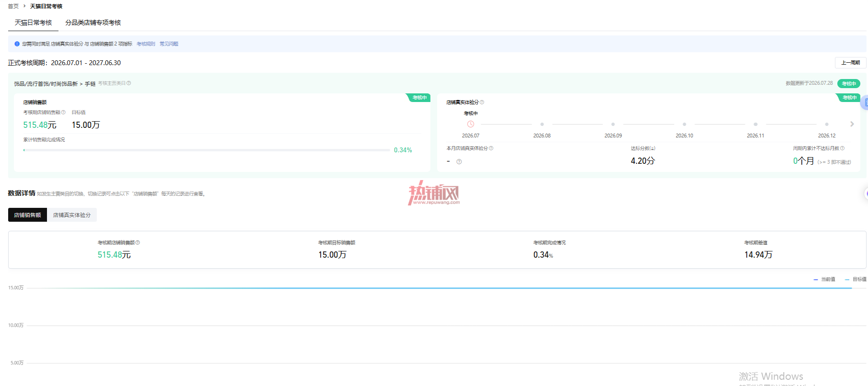Click the help icon beside 考核主营类目
Screen dimensions: 868x386
[128, 83]
